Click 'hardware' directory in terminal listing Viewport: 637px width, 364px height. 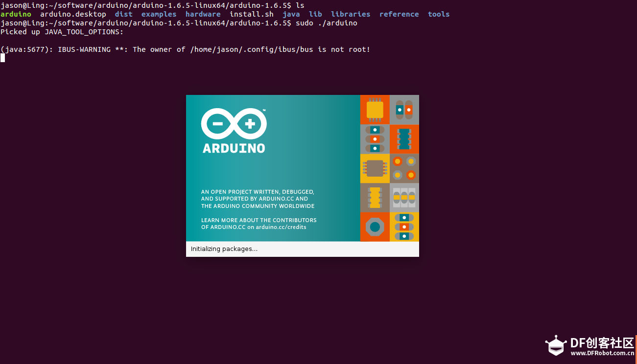pyautogui.click(x=203, y=14)
